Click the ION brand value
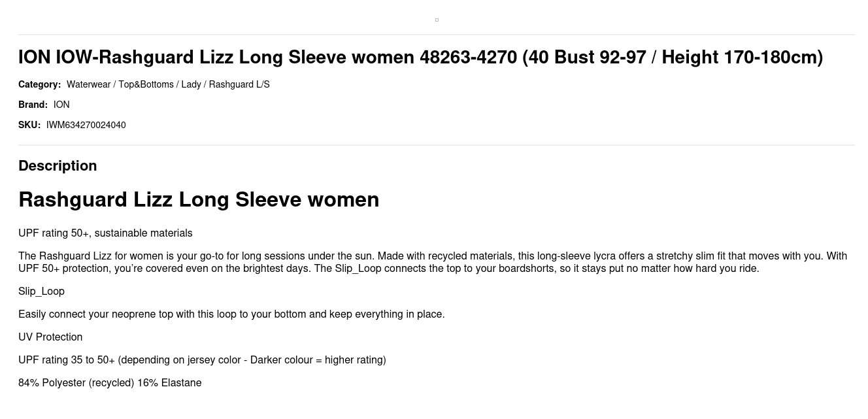The height and width of the screenshot is (419, 868). coord(61,105)
